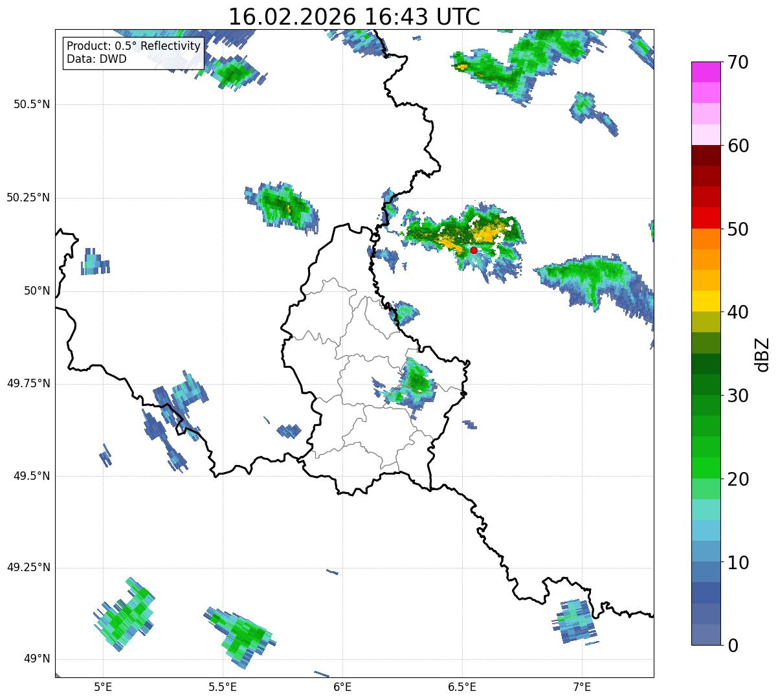This screenshot has height=700, width=778.
Task: Click the longitude label 5°E
Action: click(x=103, y=686)
